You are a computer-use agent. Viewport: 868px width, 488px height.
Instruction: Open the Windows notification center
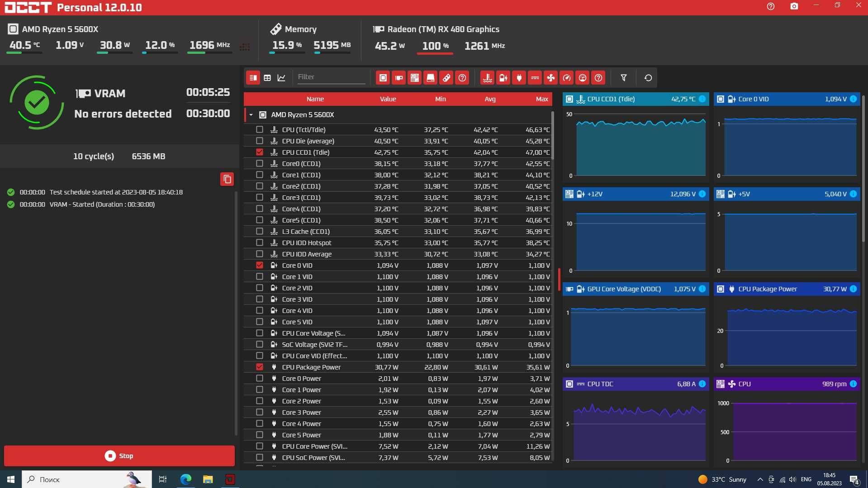coord(854,479)
